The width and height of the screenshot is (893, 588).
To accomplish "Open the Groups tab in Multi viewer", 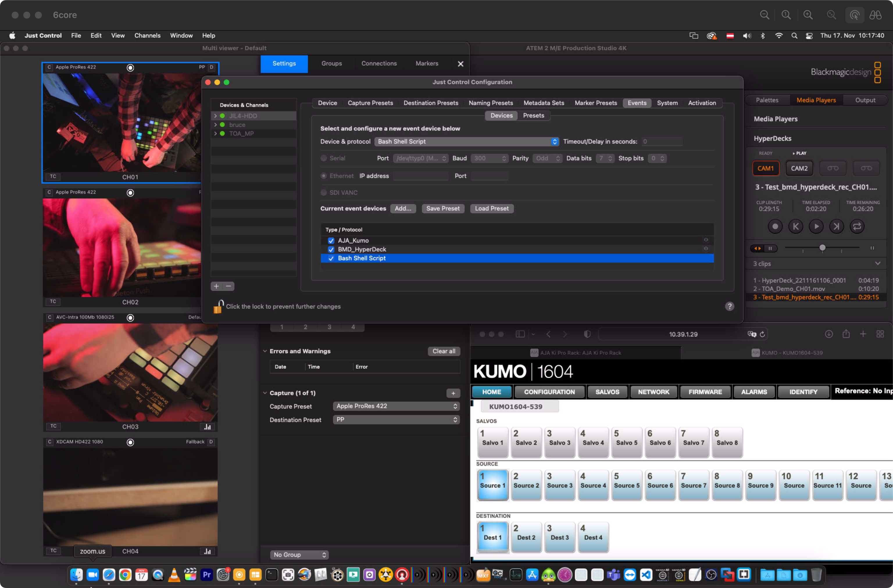I will tap(331, 64).
